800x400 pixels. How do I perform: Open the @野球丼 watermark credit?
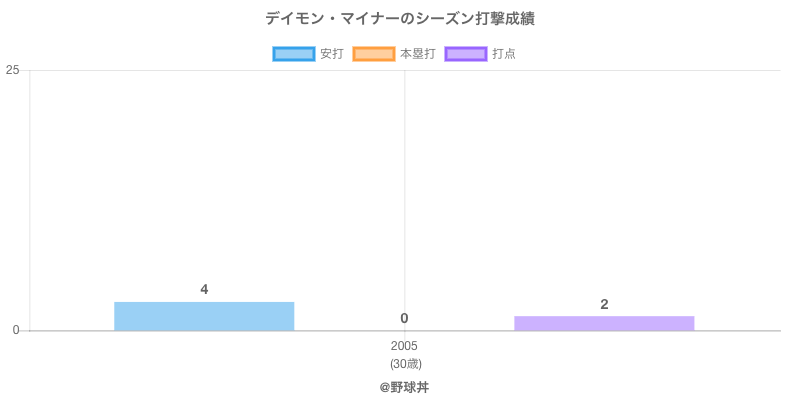[404, 386]
